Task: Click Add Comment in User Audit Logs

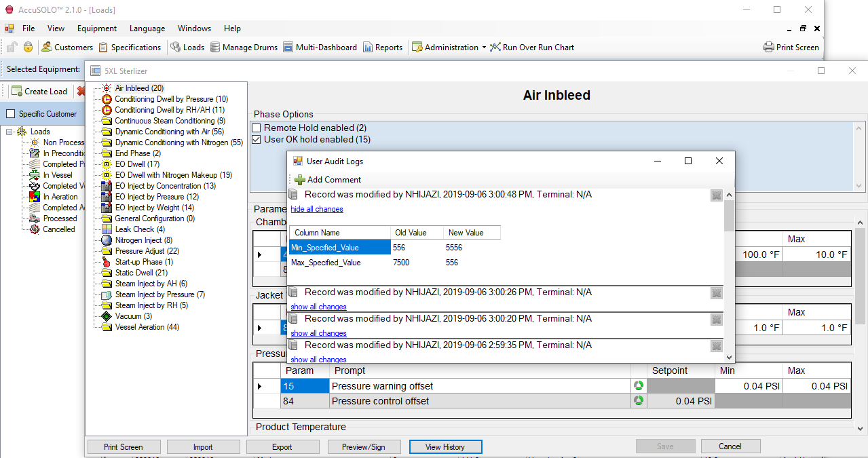Action: pos(328,180)
